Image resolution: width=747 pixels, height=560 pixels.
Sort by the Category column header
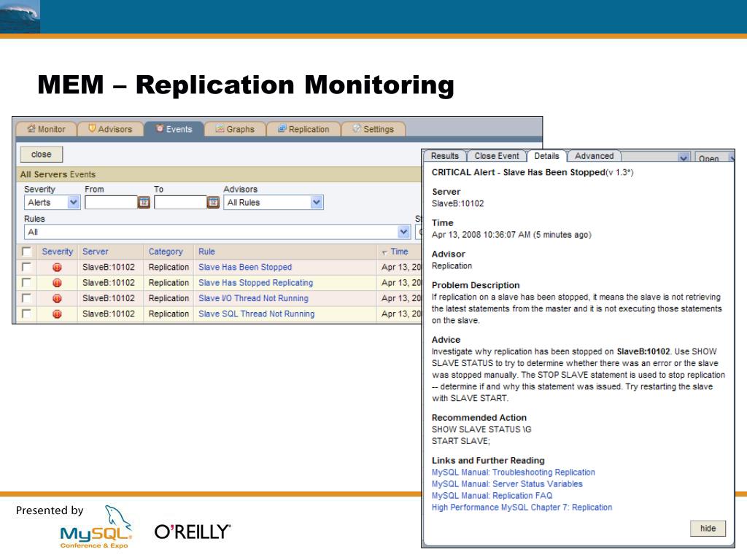point(166,252)
